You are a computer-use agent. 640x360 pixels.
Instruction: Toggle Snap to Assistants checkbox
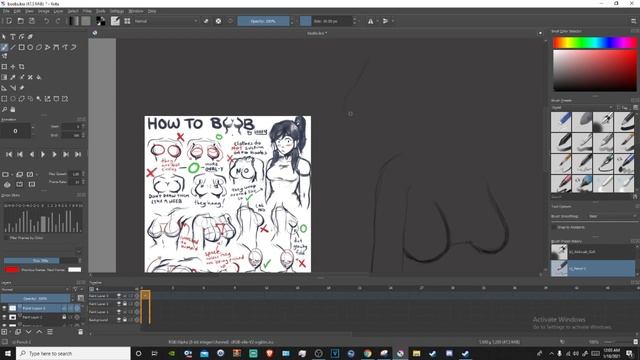[x=555, y=227]
